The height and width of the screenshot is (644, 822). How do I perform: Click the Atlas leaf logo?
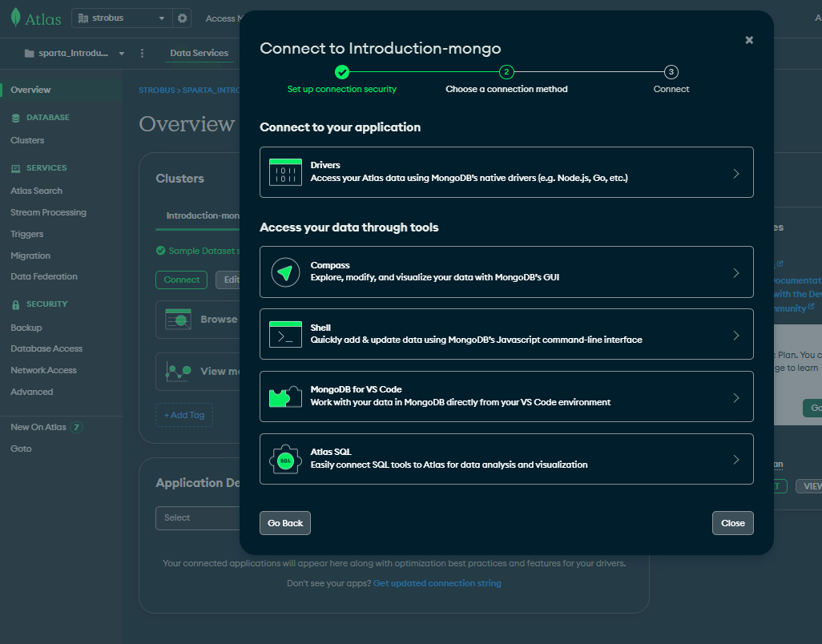point(16,18)
